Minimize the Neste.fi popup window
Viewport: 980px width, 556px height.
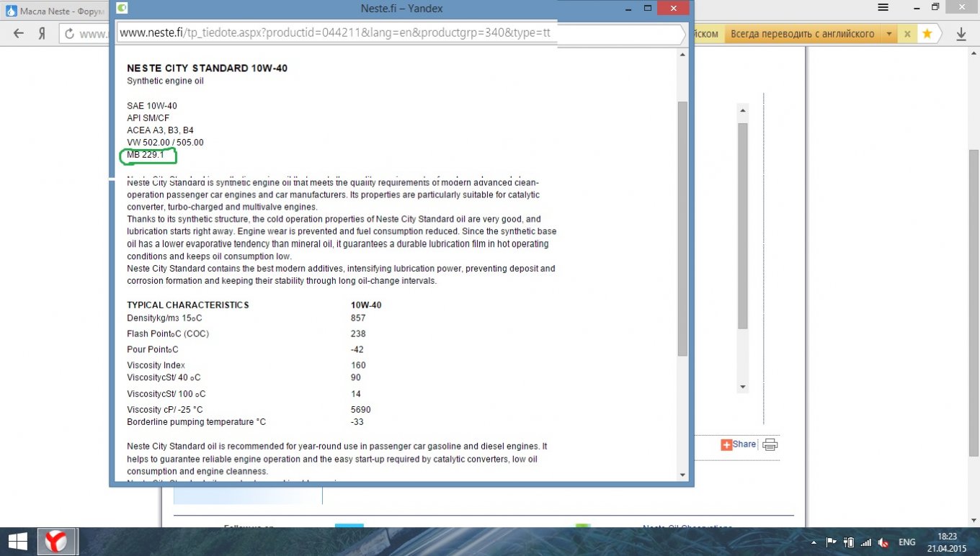tap(627, 8)
